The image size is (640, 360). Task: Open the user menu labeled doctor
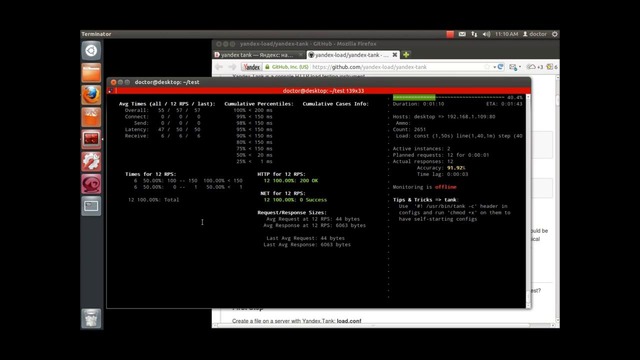click(535, 34)
